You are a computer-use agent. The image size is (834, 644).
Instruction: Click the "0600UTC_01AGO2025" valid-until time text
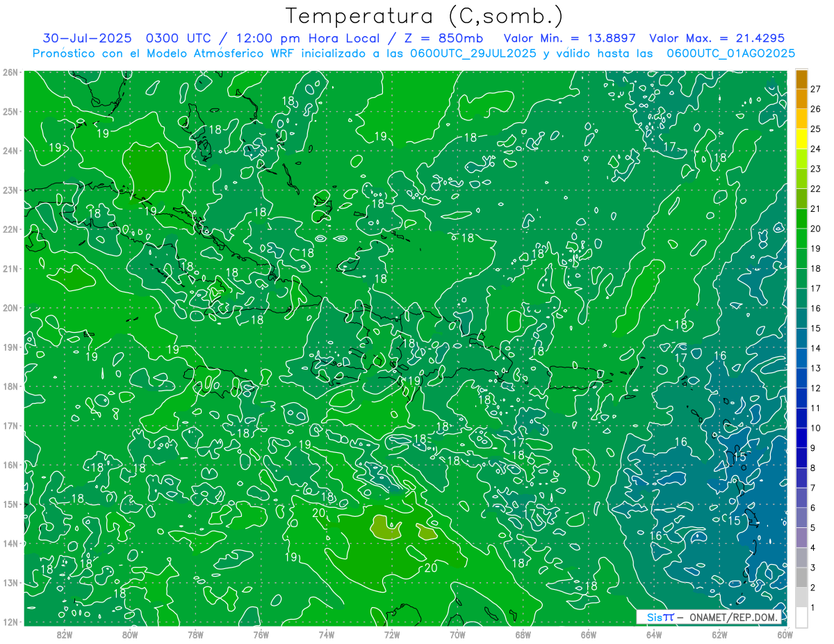pos(730,53)
